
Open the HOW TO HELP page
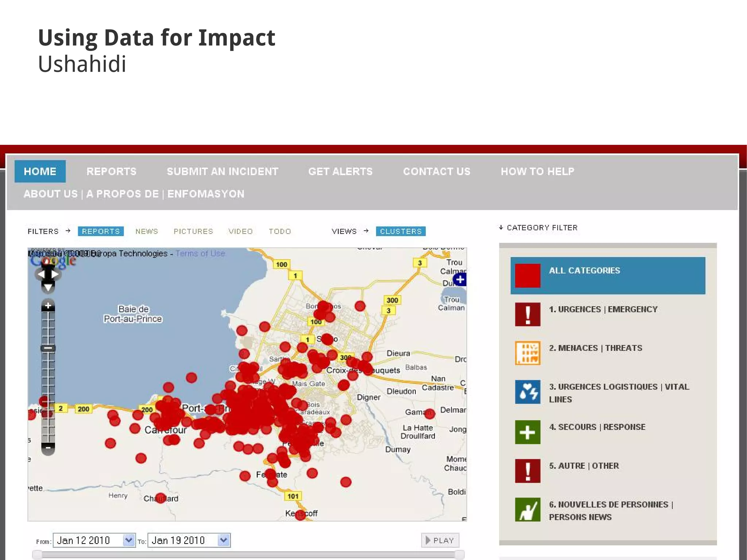pos(537,171)
